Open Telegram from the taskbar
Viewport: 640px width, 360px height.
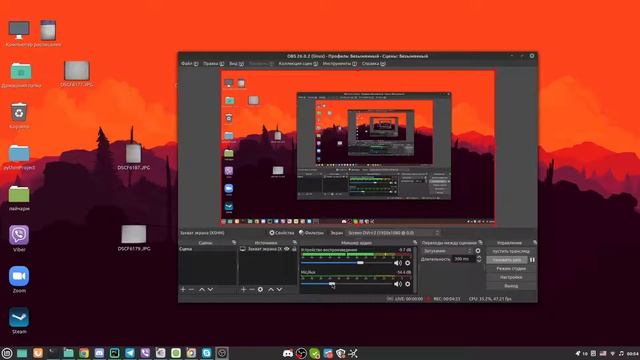tap(130, 353)
